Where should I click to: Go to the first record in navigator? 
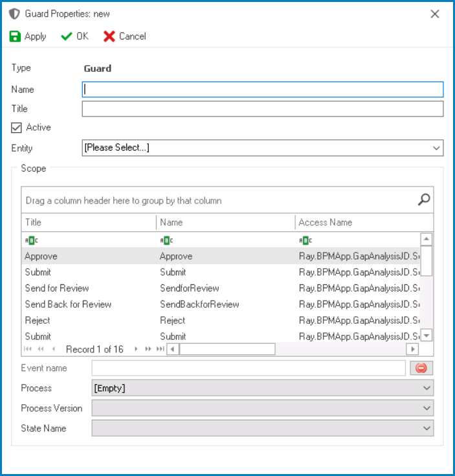coord(28,349)
